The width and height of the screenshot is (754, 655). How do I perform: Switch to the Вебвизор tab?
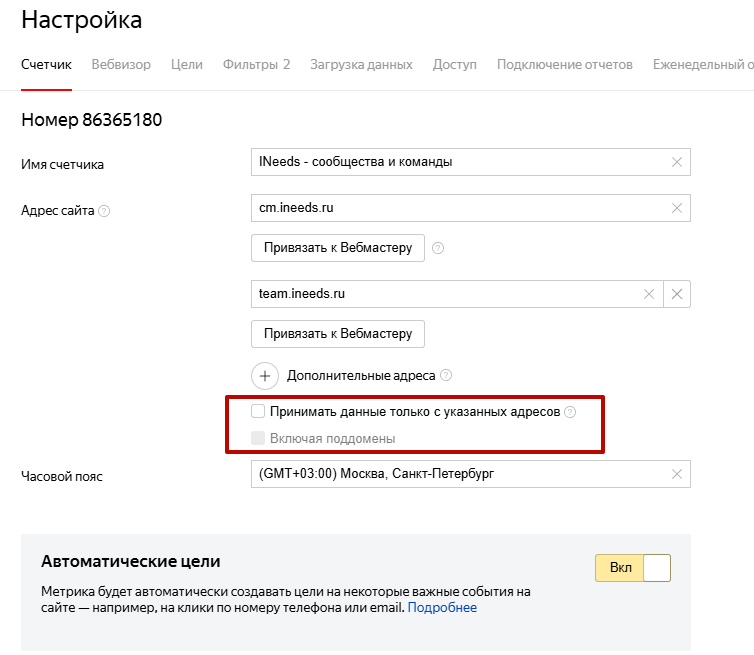(121, 64)
